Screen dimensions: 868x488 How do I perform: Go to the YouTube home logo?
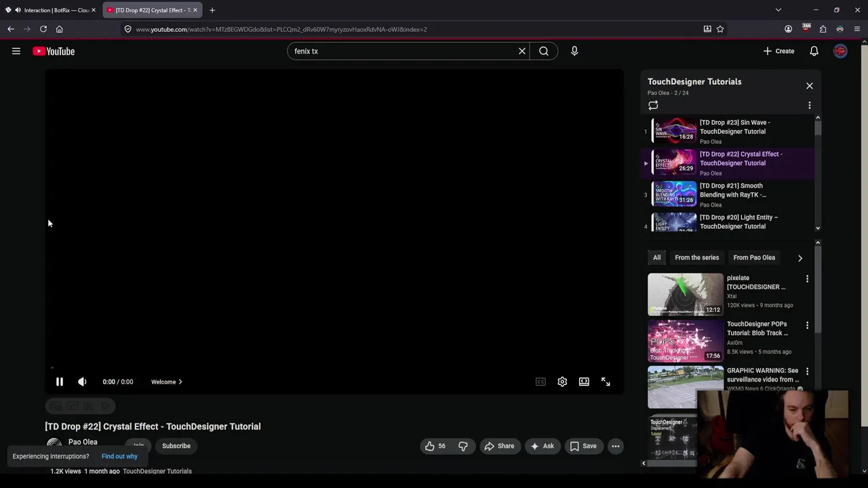click(54, 52)
